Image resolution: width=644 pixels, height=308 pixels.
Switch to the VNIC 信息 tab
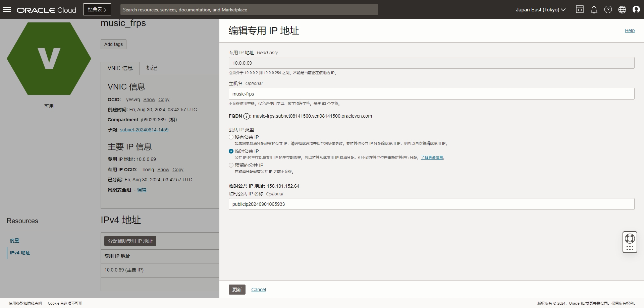click(120, 68)
